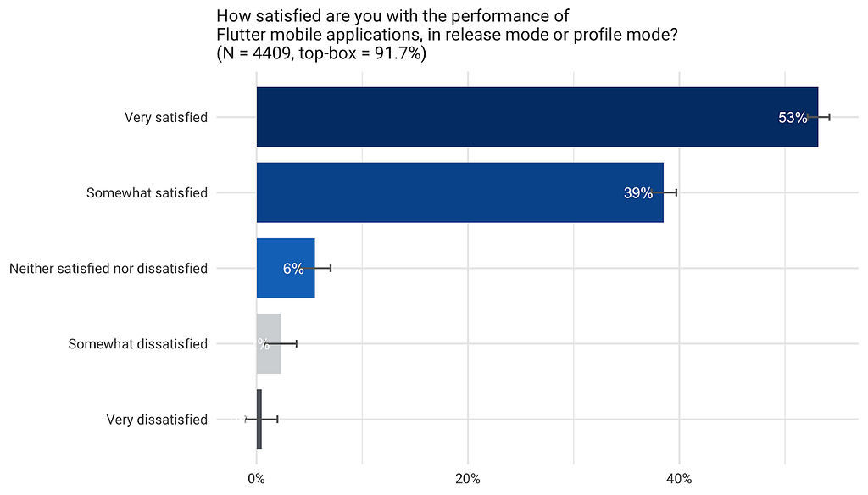This screenshot has height=495, width=868.
Task: Select the grey Somewhat dissatisfied bar
Action: 269,344
